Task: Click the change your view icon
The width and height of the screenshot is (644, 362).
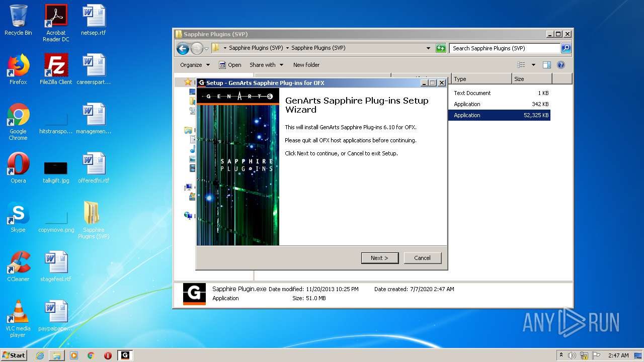Action: [x=521, y=65]
